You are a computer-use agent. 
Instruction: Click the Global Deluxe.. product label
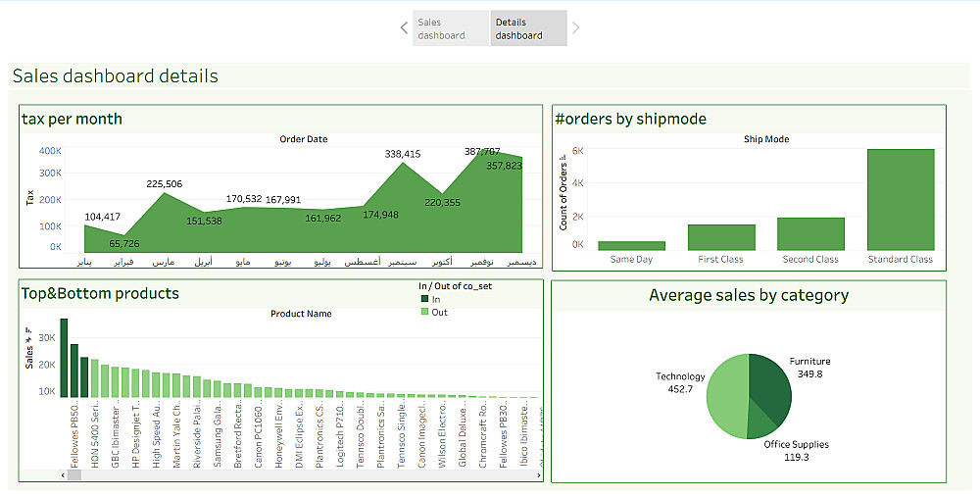pyautogui.click(x=463, y=436)
